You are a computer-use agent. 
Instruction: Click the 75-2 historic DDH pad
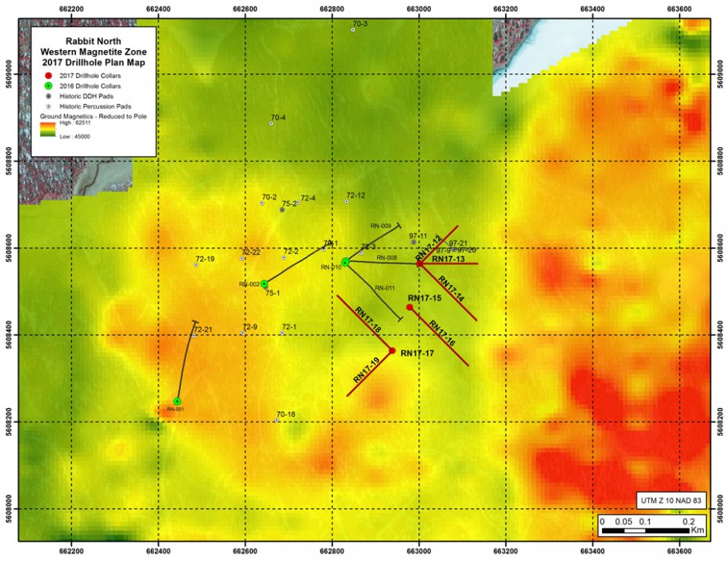pyautogui.click(x=282, y=210)
